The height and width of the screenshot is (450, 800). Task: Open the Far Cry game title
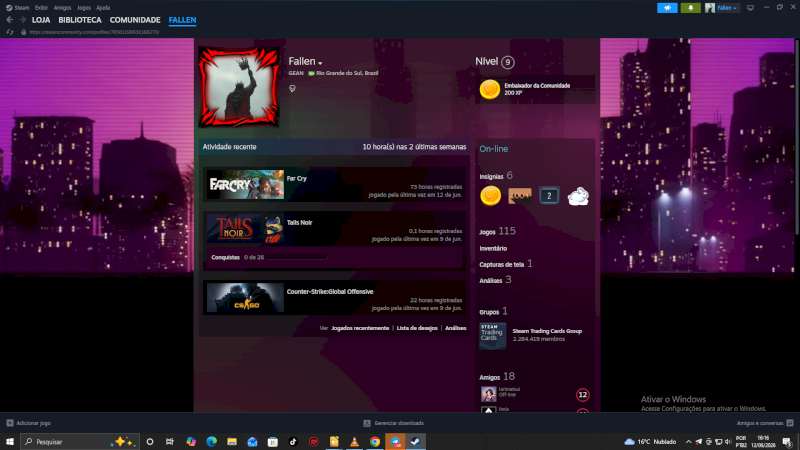point(296,179)
